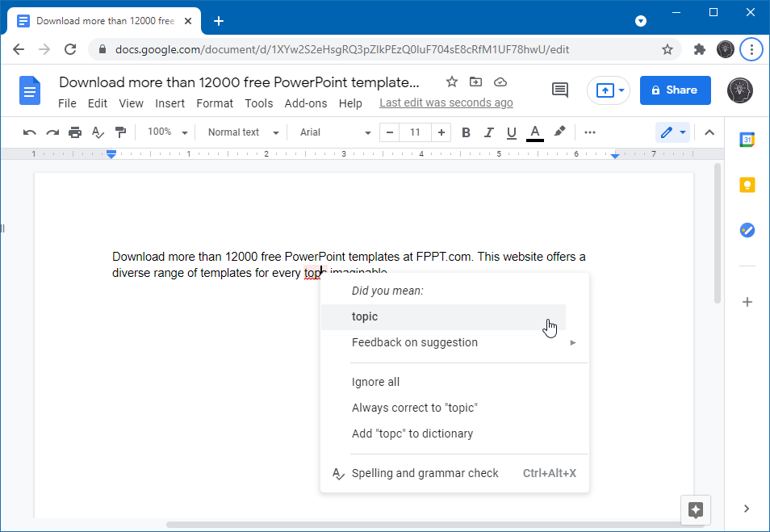
Task: Open Google Tasks from side panel
Action: click(747, 231)
